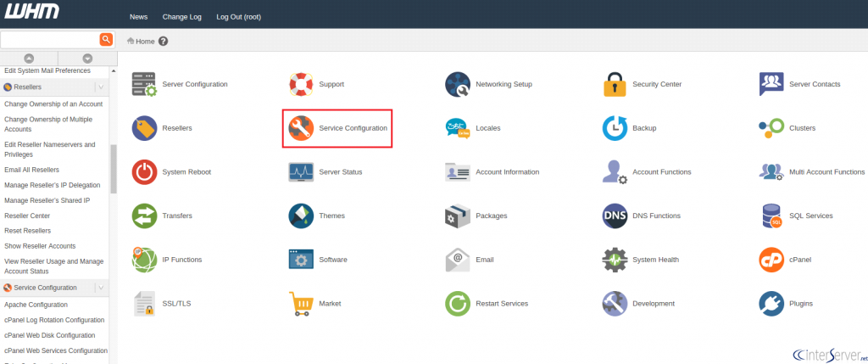Open the Software gear window icon

point(301,260)
